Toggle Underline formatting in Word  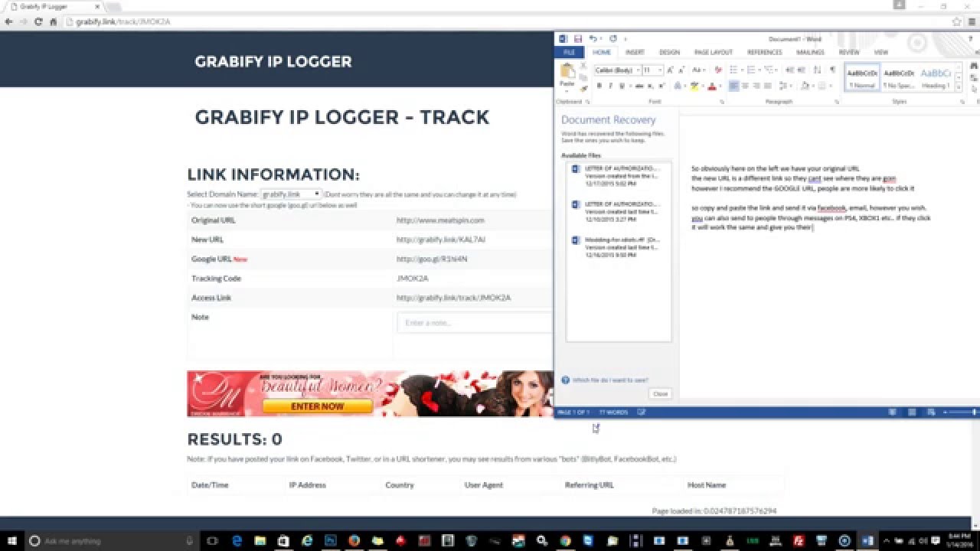[622, 86]
